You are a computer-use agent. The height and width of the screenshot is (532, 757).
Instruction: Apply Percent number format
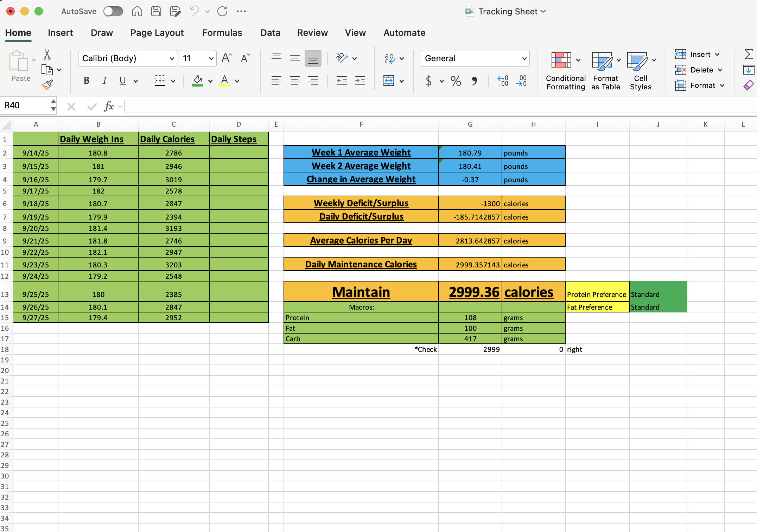pyautogui.click(x=456, y=81)
